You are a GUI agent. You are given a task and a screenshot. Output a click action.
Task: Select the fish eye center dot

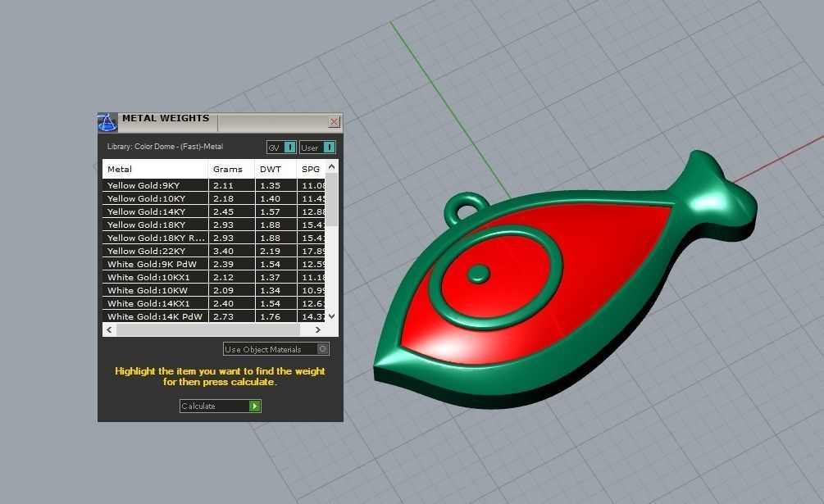(478, 274)
